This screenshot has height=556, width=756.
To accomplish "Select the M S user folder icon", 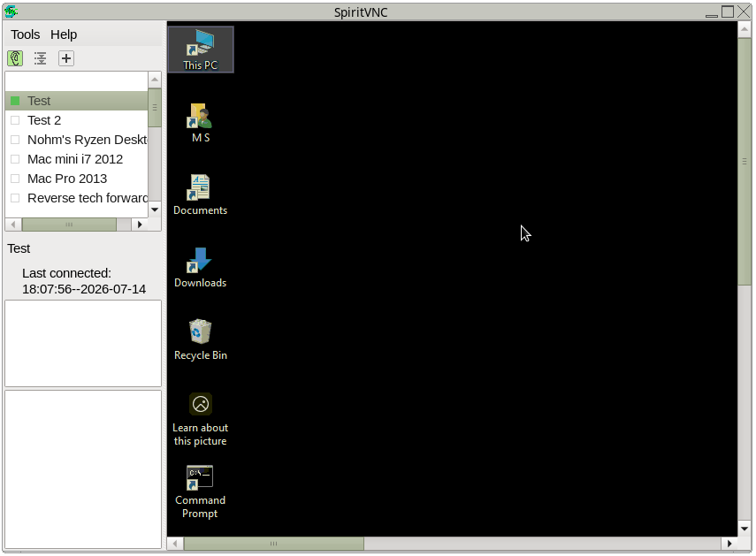I will (201, 123).
